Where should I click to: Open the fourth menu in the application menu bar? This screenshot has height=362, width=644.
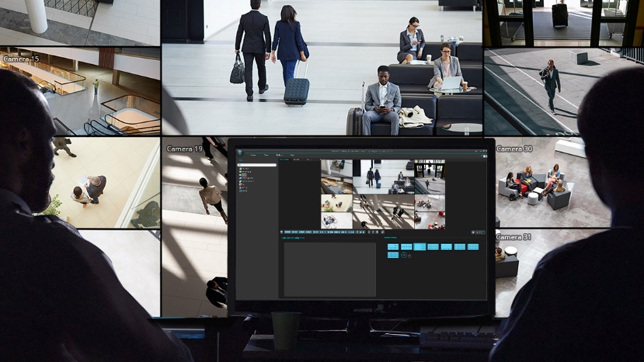(x=292, y=155)
